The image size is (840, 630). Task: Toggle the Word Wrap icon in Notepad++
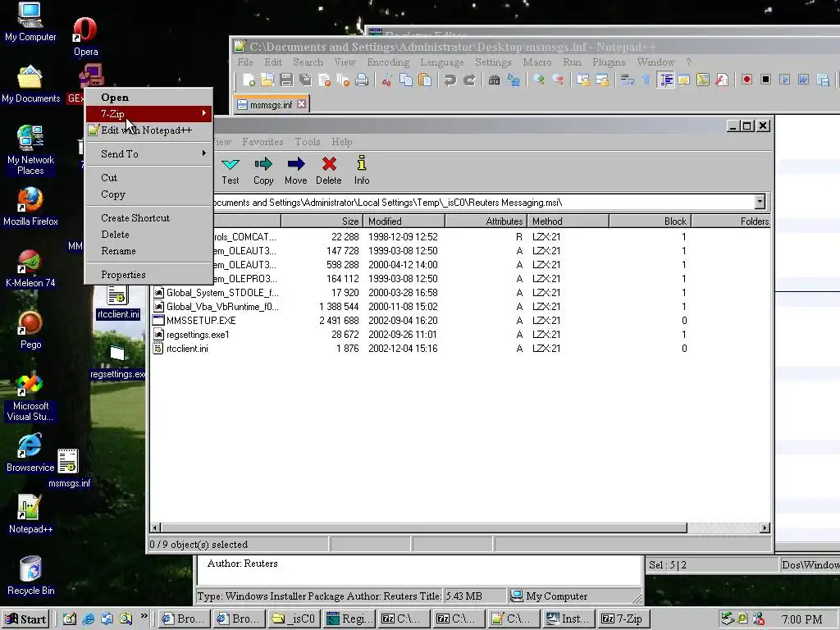coord(627,80)
